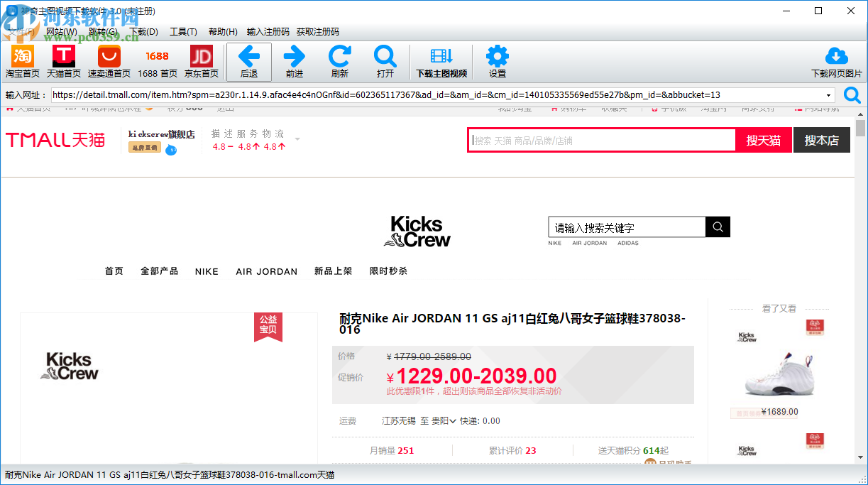Screen dimensions: 868x485
Task: Click the 打开 open icon
Action: coord(384,61)
